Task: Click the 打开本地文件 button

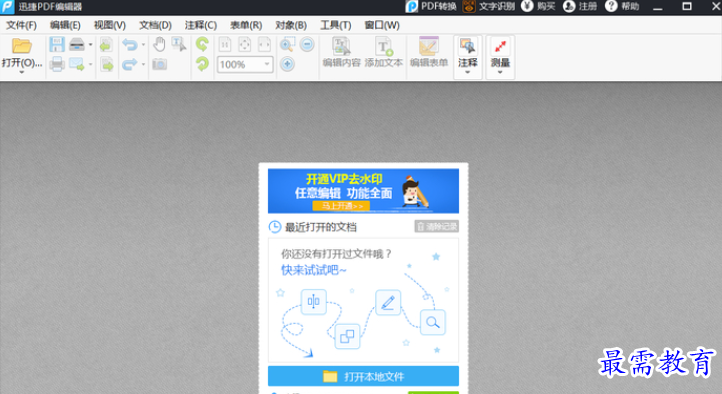Action: 363,376
